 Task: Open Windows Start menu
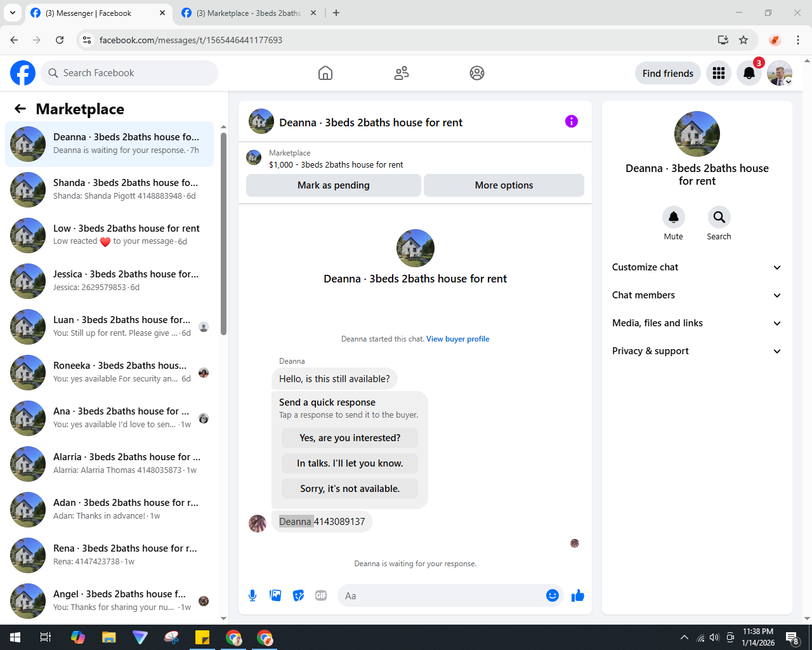pyautogui.click(x=15, y=637)
